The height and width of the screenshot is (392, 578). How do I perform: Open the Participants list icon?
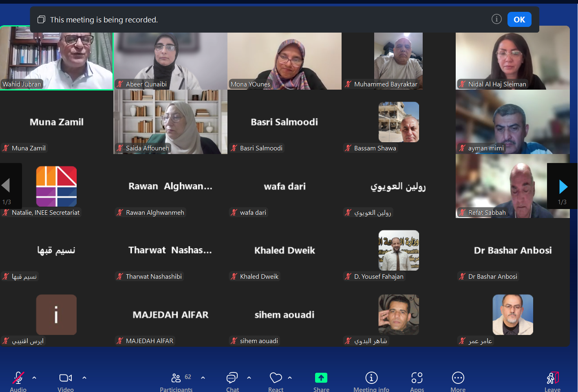pos(176,378)
